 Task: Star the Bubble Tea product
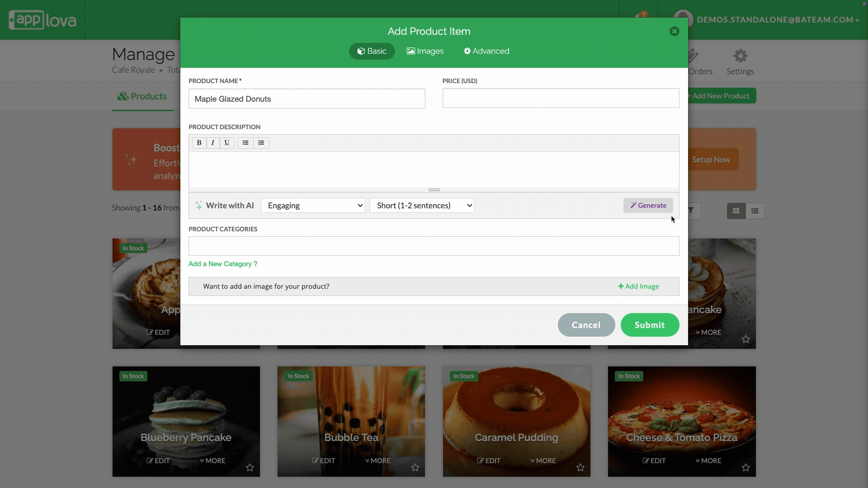tap(415, 467)
